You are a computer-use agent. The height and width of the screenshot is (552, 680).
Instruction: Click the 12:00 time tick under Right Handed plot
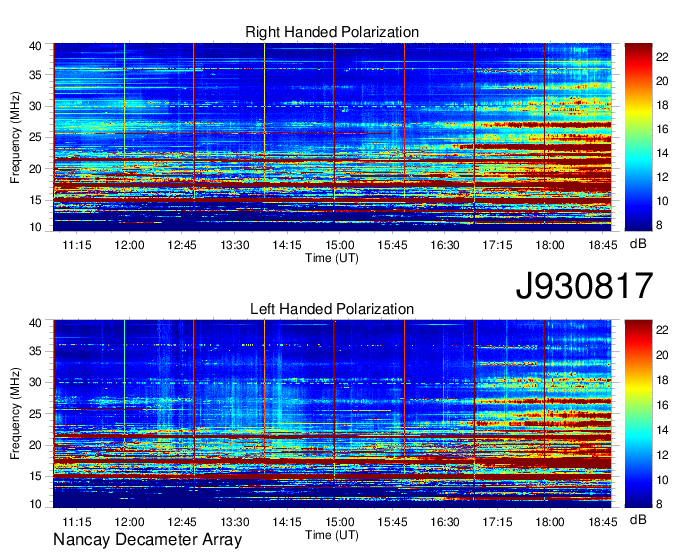(x=129, y=245)
